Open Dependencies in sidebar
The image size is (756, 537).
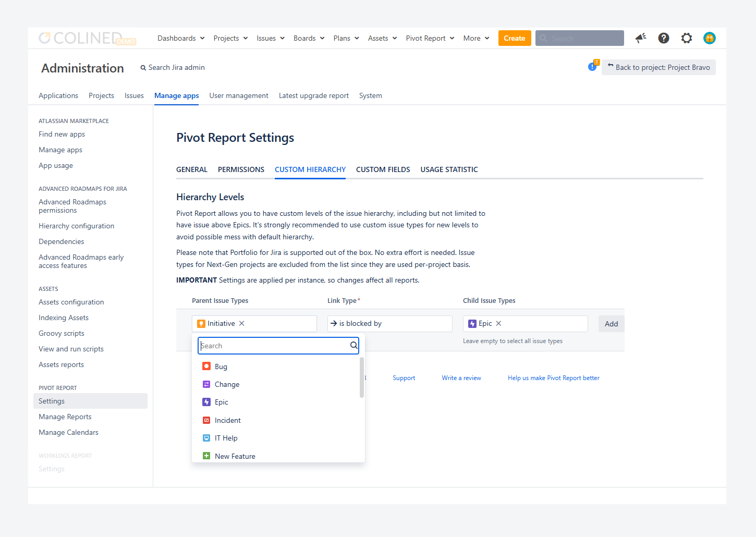coord(61,241)
